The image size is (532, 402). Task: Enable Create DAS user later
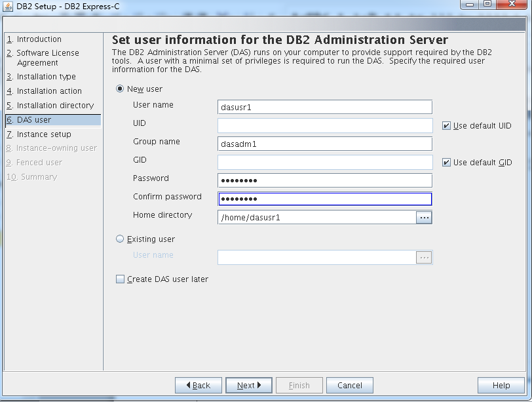click(120, 279)
